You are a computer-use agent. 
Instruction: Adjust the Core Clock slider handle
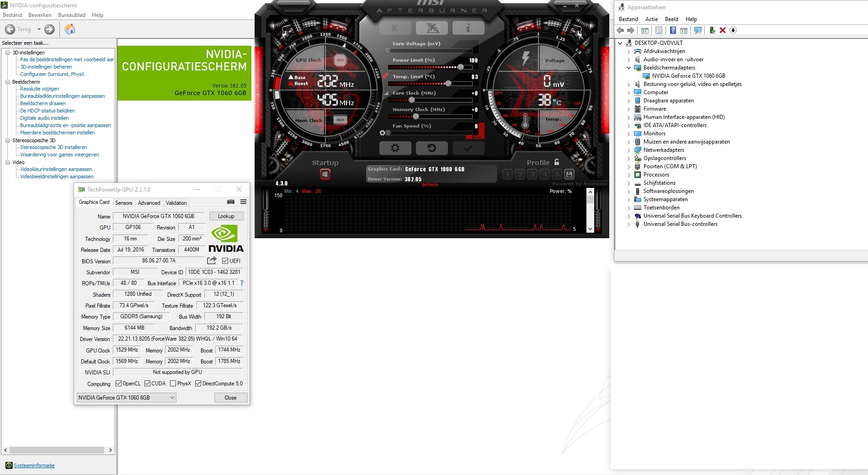point(411,100)
